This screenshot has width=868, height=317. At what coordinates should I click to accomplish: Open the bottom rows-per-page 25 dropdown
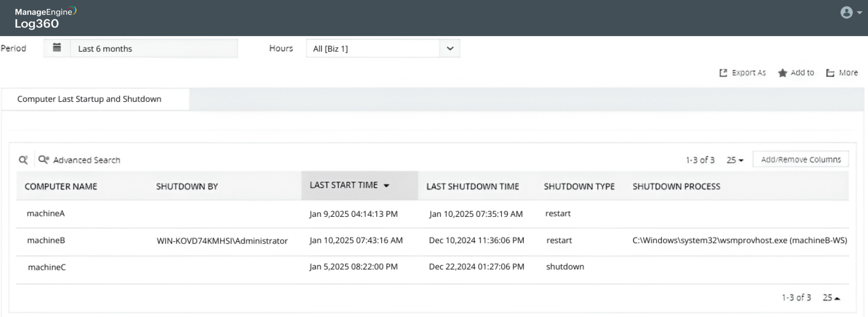coord(831,298)
